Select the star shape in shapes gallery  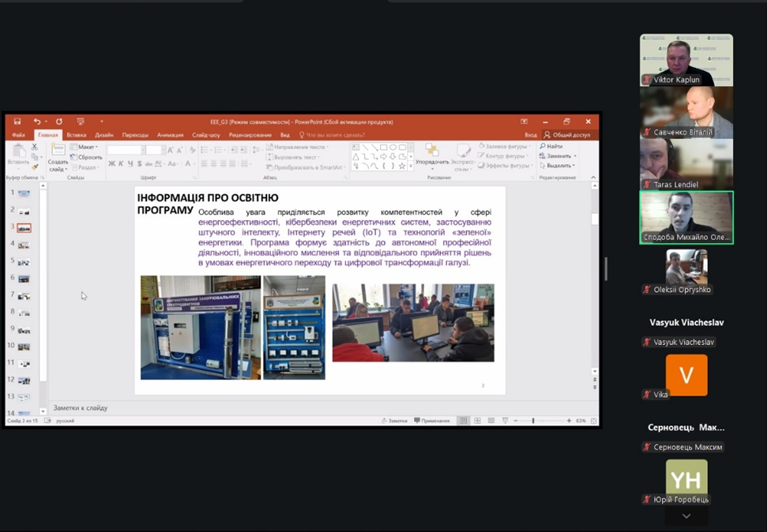coord(402,166)
